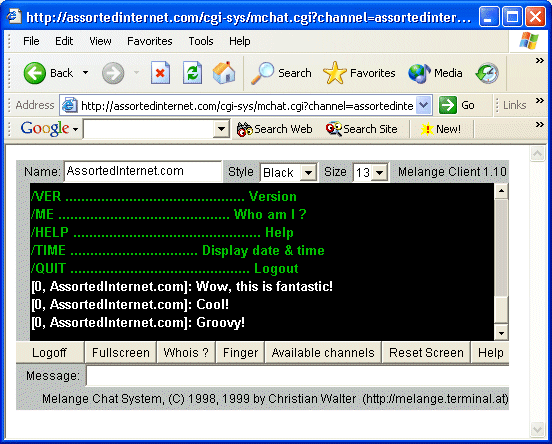The height and width of the screenshot is (444, 552).
Task: Expand the Forward button history arrow
Action: (x=137, y=73)
